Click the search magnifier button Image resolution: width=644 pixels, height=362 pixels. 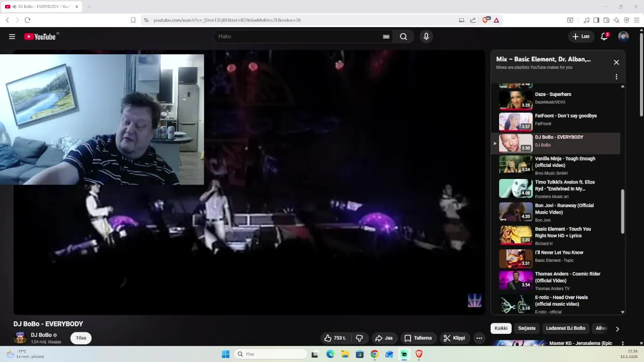(404, 37)
